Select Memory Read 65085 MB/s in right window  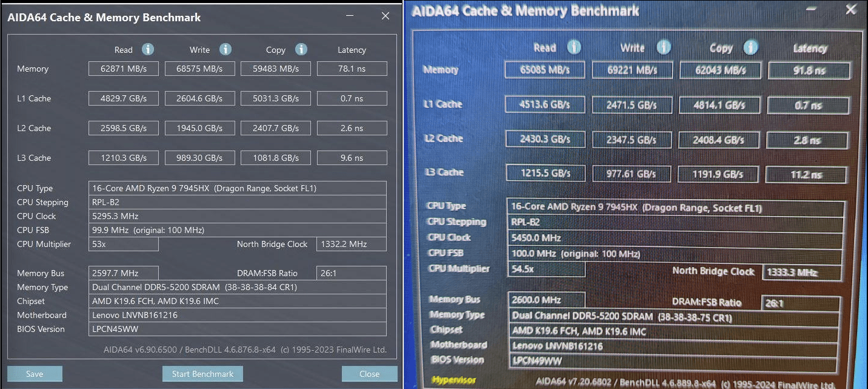pyautogui.click(x=544, y=69)
